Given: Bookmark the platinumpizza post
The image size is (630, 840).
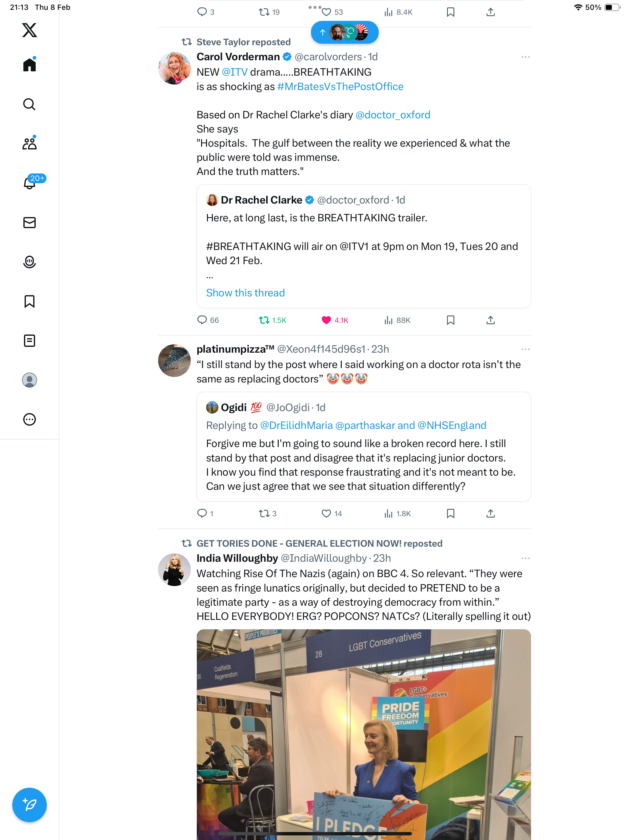Looking at the screenshot, I should click(451, 513).
